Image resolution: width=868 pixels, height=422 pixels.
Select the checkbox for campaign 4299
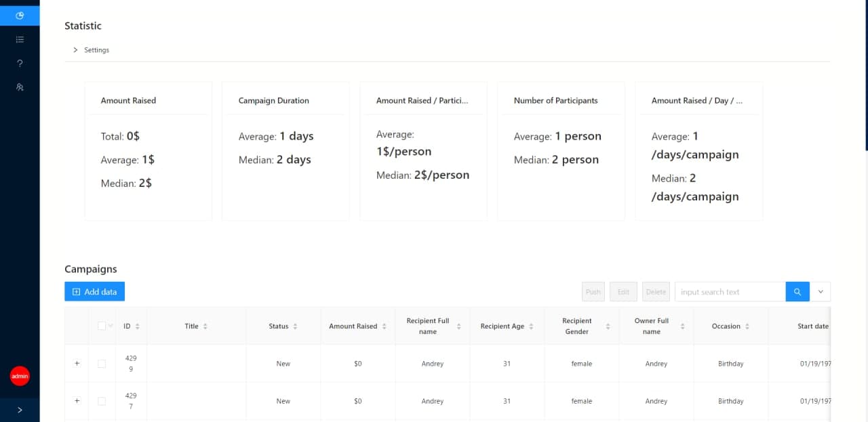pyautogui.click(x=102, y=364)
